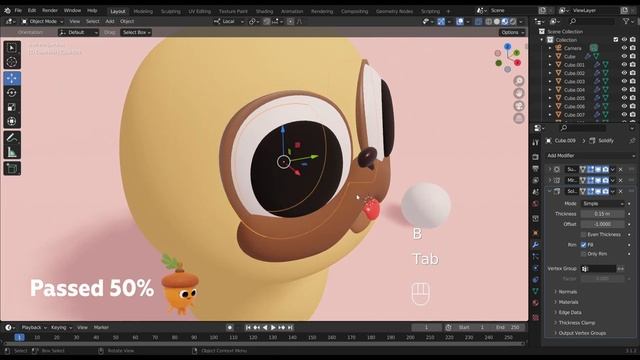This screenshot has width=640, height=360.
Task: Open the Select Box drag dropdown
Action: (x=136, y=32)
